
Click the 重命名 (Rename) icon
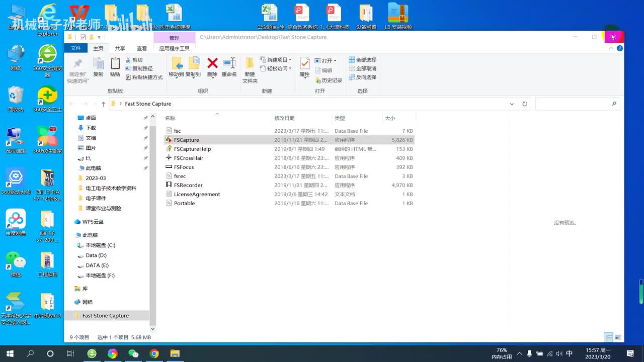pyautogui.click(x=229, y=63)
